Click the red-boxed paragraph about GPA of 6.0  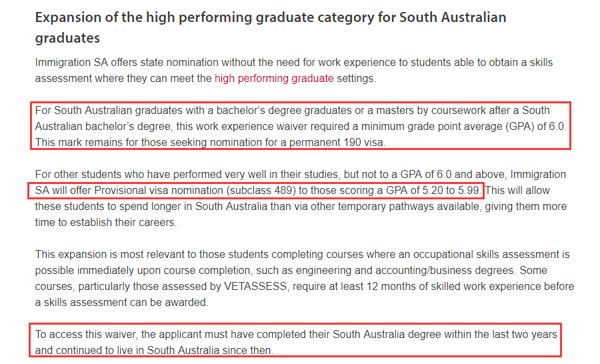click(300, 125)
